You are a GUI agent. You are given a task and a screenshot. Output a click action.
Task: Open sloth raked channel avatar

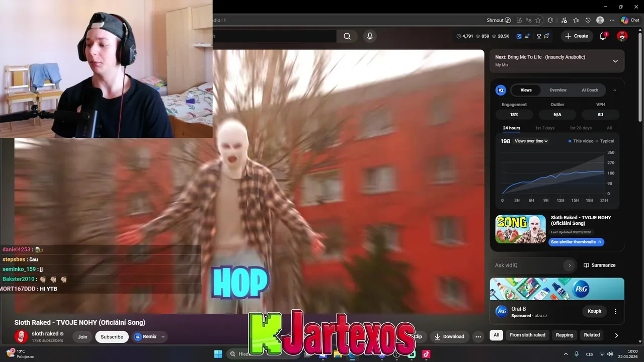tap(21, 336)
